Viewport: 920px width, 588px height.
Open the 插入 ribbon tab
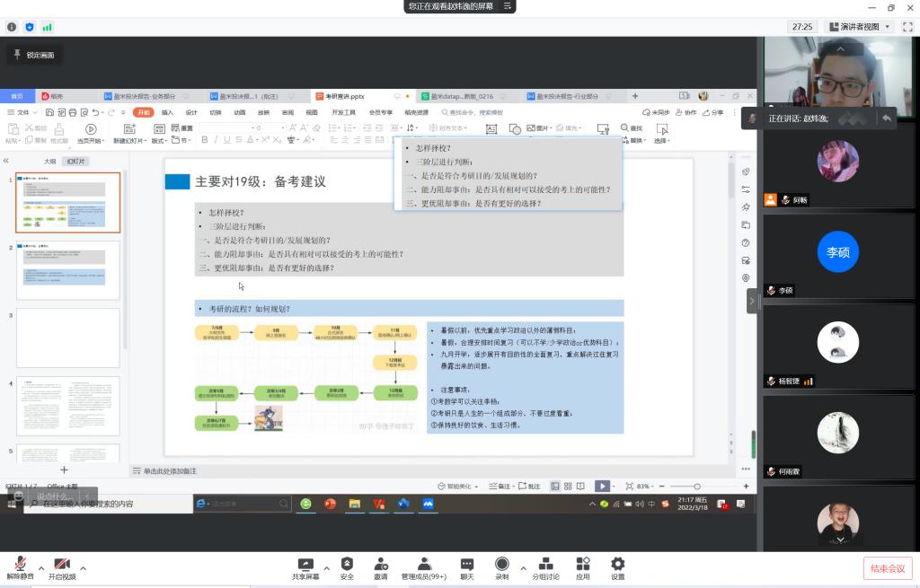tap(167, 112)
